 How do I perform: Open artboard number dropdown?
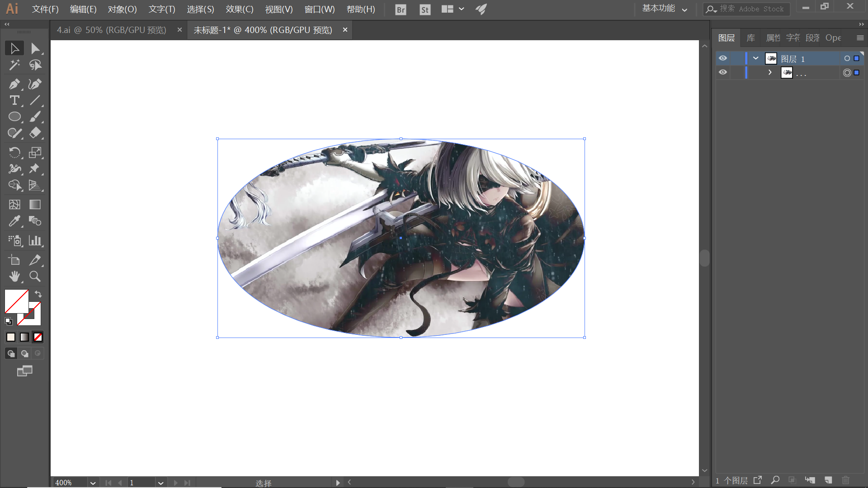point(160,483)
